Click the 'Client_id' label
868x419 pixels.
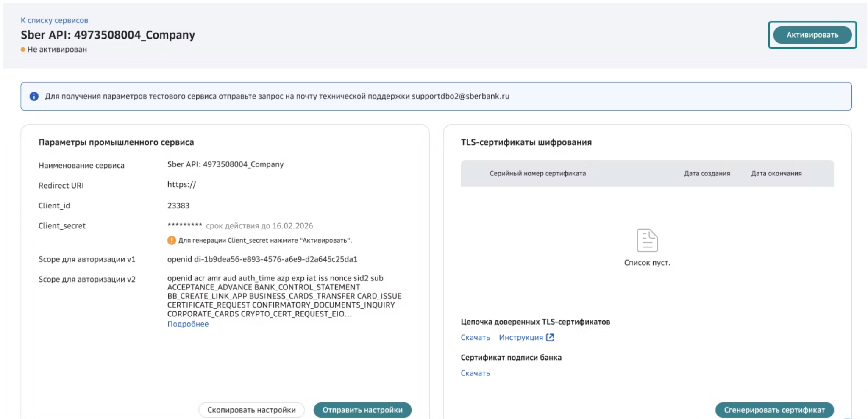click(54, 206)
